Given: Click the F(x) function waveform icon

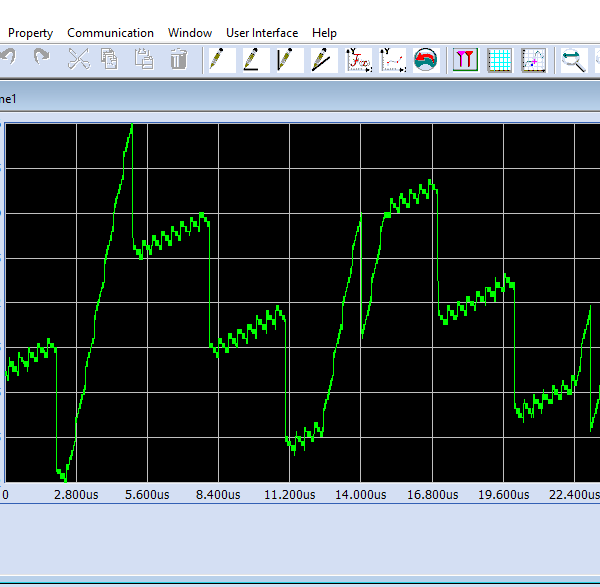Looking at the screenshot, I should click(358, 60).
